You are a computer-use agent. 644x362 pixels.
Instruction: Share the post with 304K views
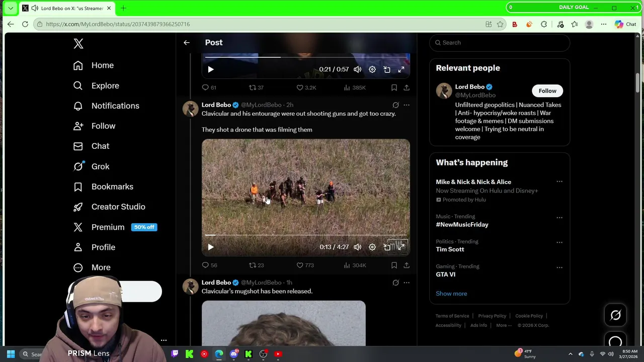coord(407,265)
